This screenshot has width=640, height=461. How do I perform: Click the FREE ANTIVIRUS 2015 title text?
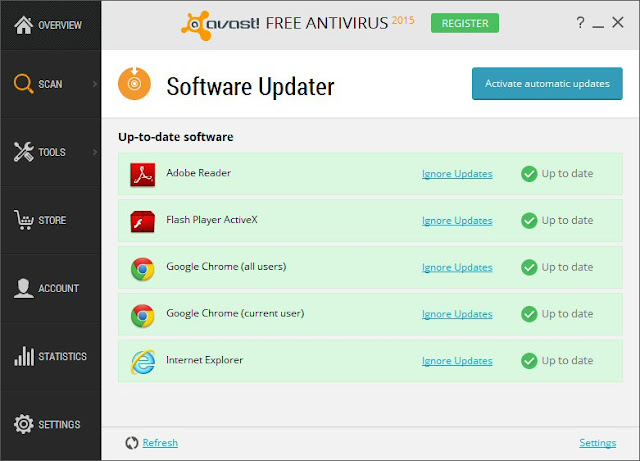340,23
